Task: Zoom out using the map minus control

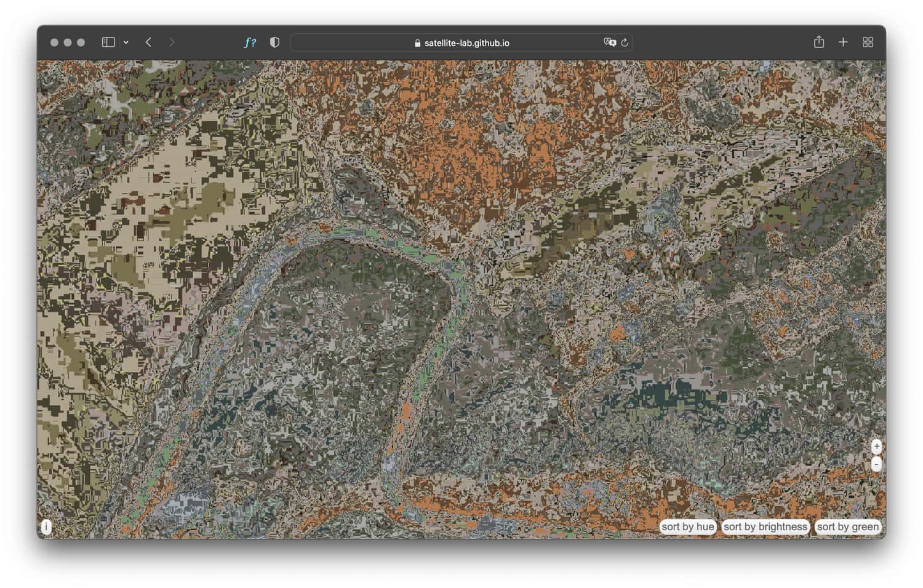Action: (876, 464)
